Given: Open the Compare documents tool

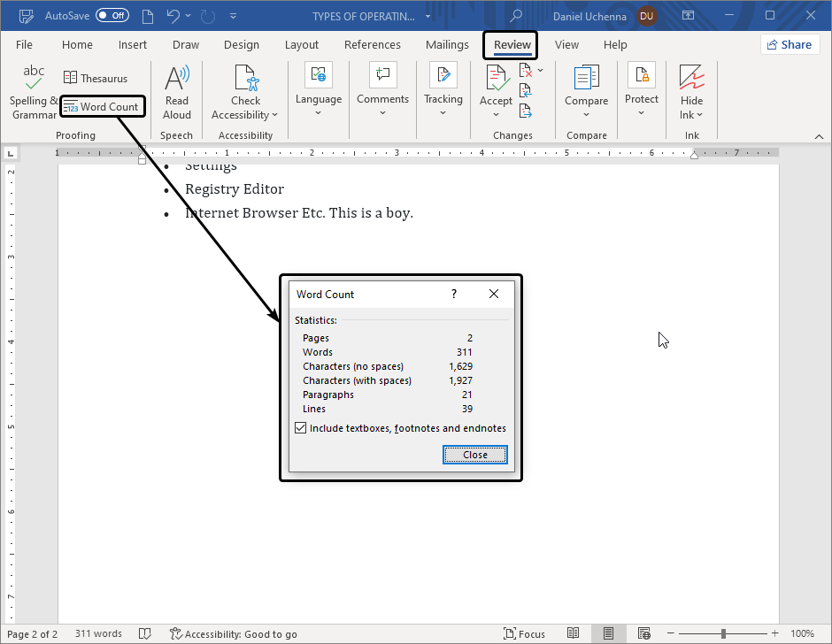Looking at the screenshot, I should [x=586, y=78].
